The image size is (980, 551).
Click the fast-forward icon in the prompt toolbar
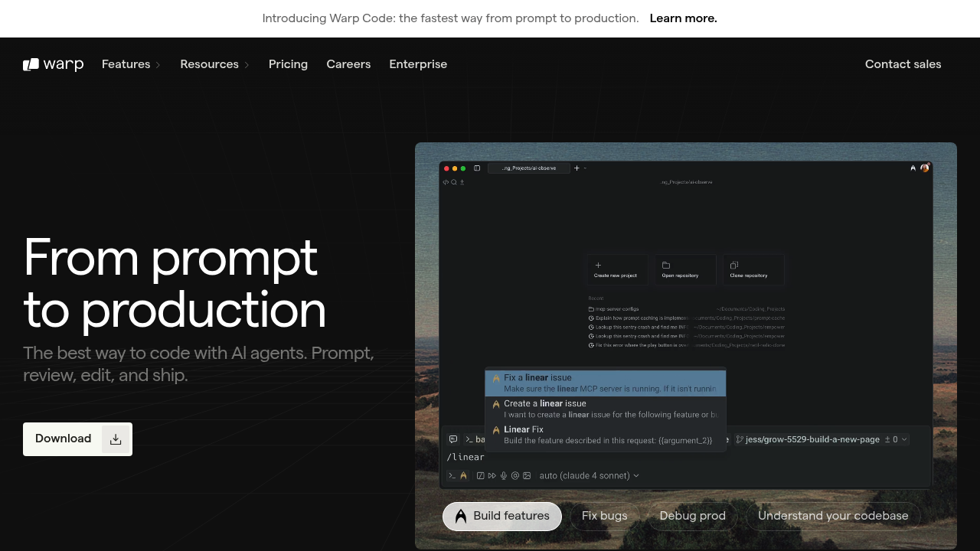pos(492,476)
